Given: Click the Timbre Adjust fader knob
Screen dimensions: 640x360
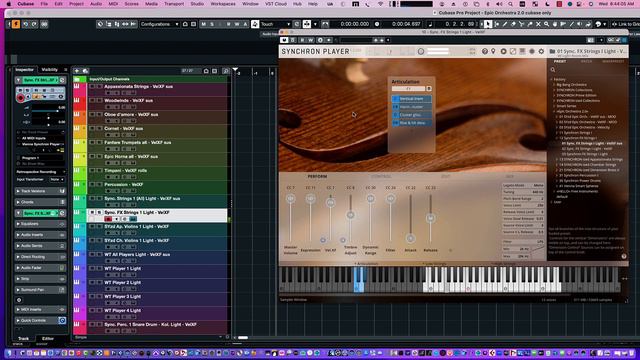Looking at the screenshot, I should point(350,215).
